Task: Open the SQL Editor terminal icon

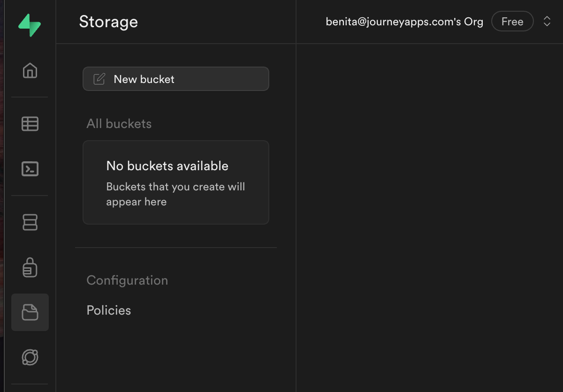Action: point(30,169)
